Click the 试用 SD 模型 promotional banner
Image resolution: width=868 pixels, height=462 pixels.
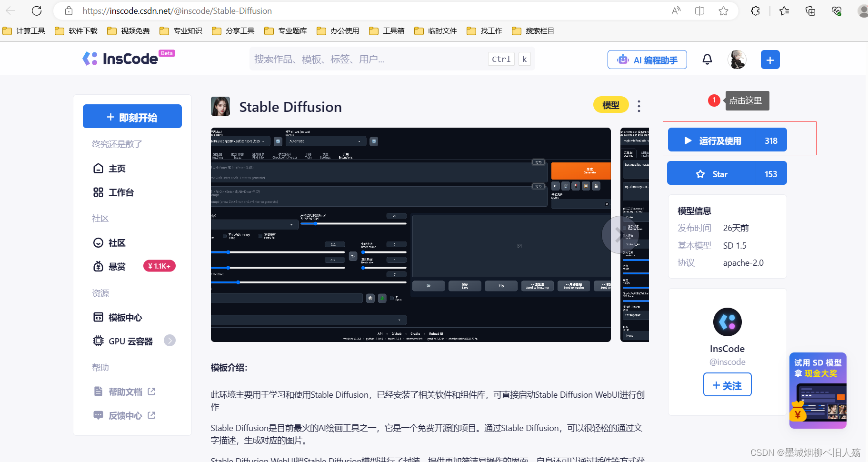coord(818,391)
